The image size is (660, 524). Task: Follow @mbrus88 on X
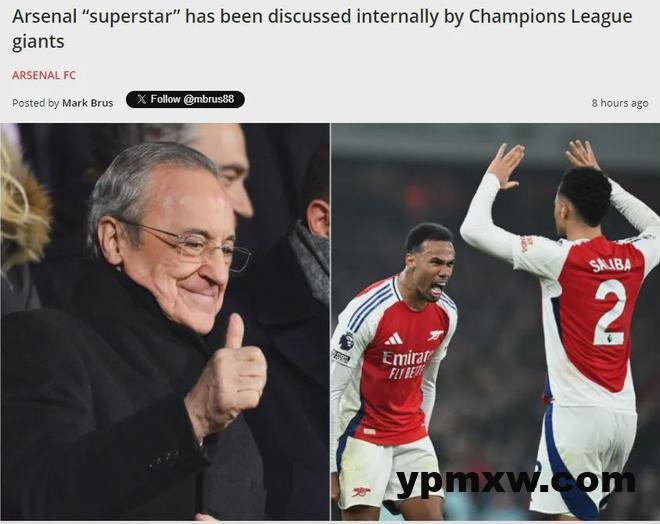185,99
